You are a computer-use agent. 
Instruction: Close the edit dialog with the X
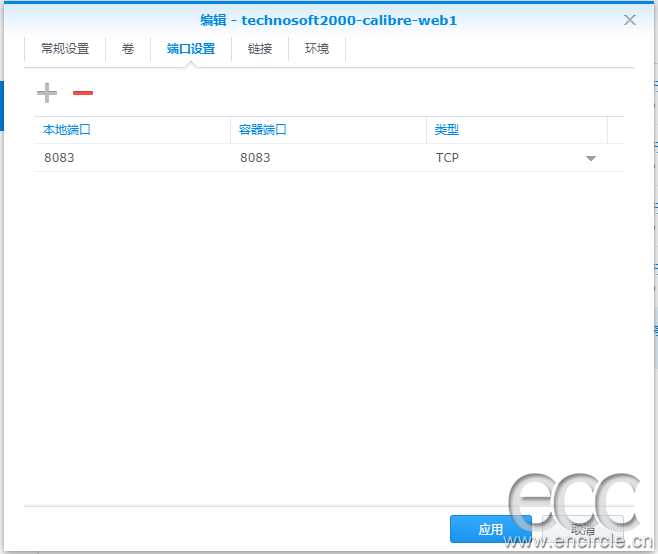(629, 20)
